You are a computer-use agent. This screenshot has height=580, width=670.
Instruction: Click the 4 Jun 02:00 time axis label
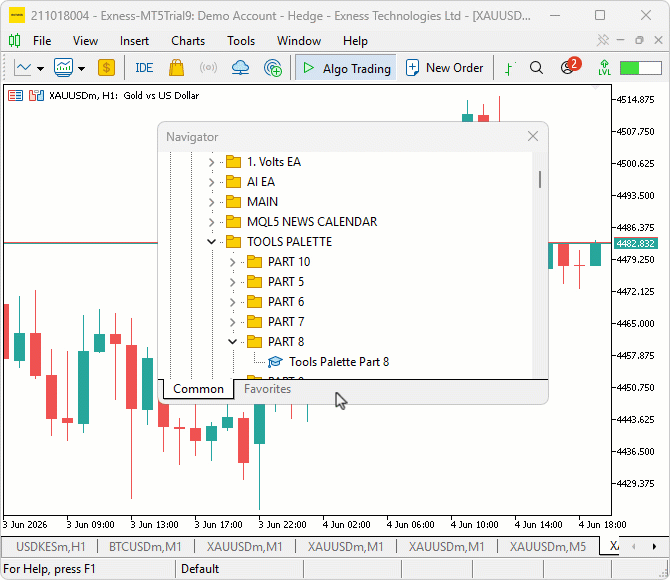click(346, 524)
